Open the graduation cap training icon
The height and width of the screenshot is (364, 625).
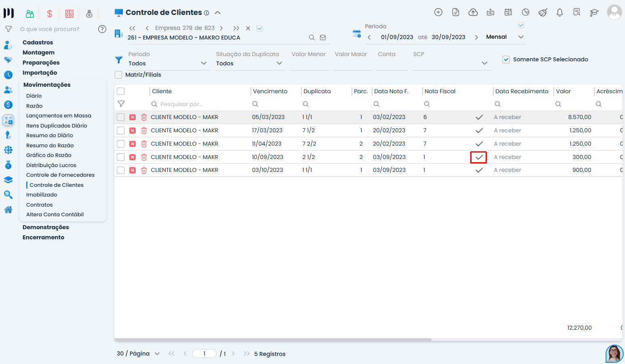click(x=594, y=13)
